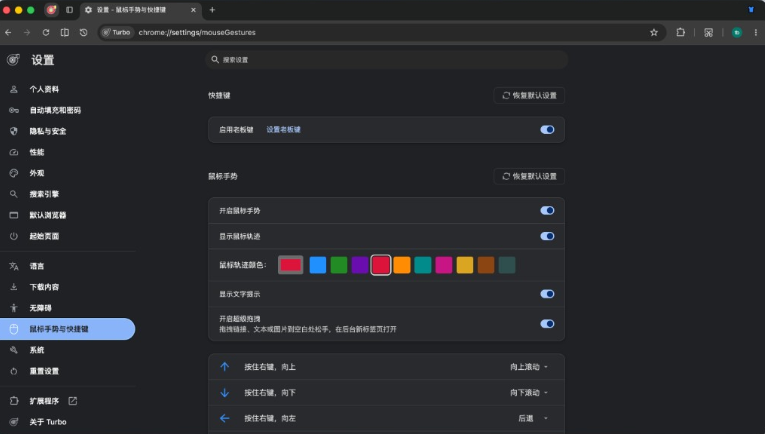Open the 向上滚动 action dropdown
The height and width of the screenshot is (434, 765).
coord(529,367)
